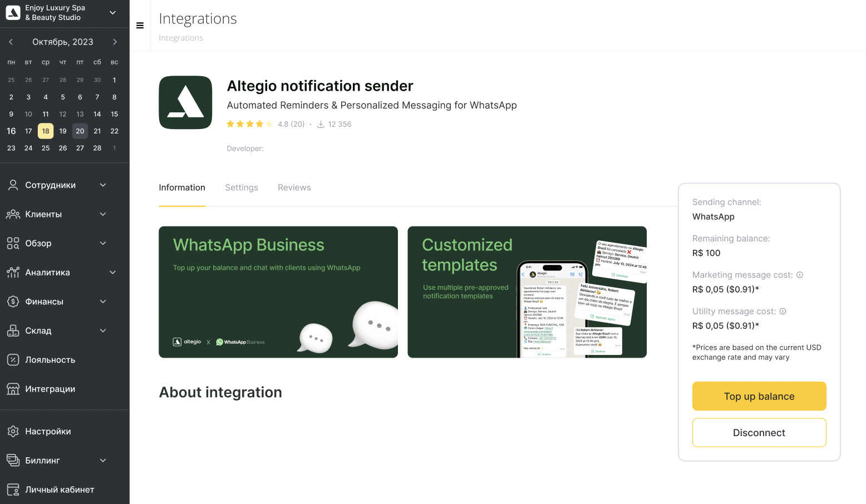Expand the Биллинг menu chevron
This screenshot has height=504, width=866.
(x=103, y=461)
